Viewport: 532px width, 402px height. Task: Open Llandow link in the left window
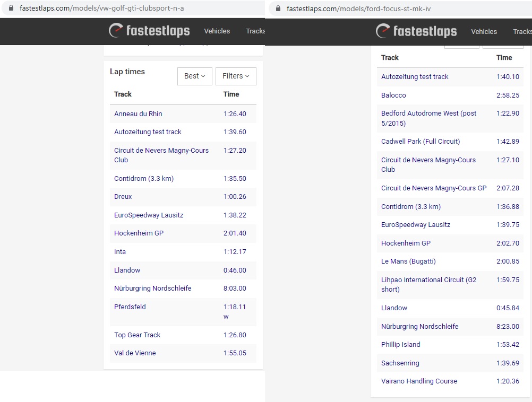127,270
